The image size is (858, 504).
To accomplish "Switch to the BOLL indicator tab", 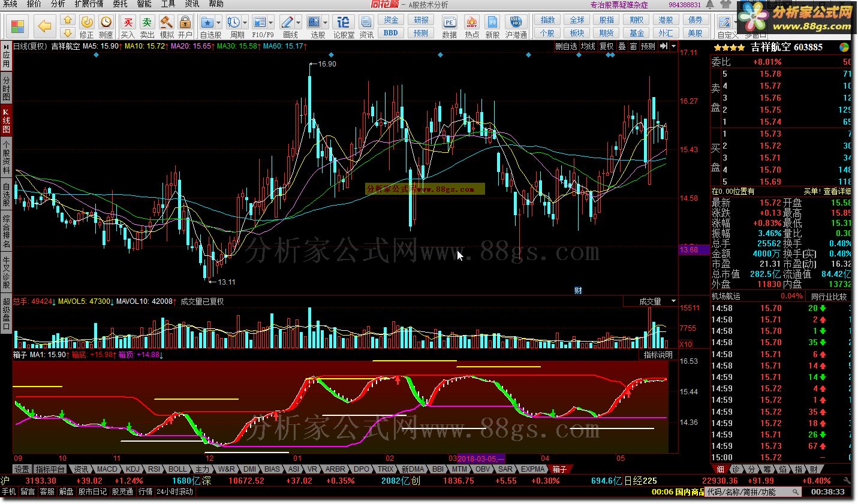I will coord(177,469).
